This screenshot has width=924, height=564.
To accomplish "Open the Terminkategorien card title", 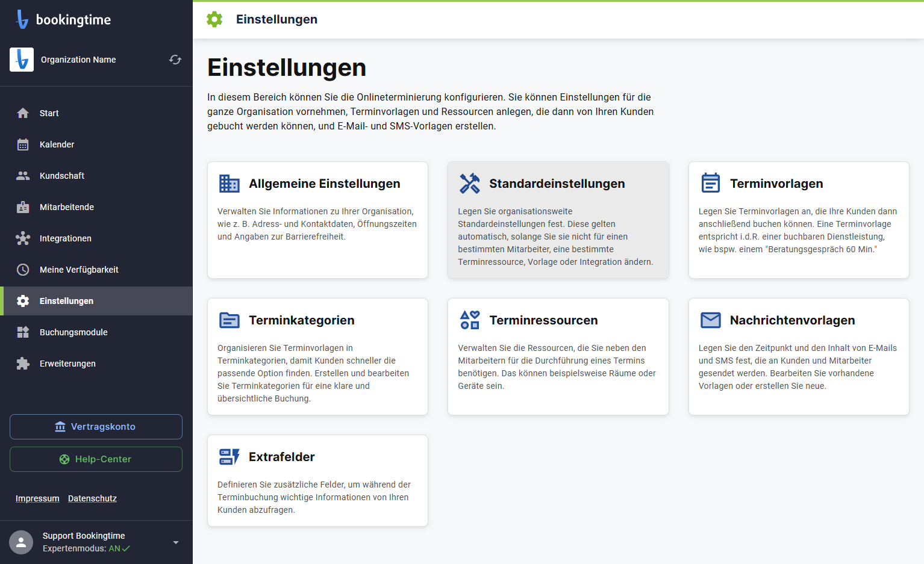I will (x=301, y=320).
